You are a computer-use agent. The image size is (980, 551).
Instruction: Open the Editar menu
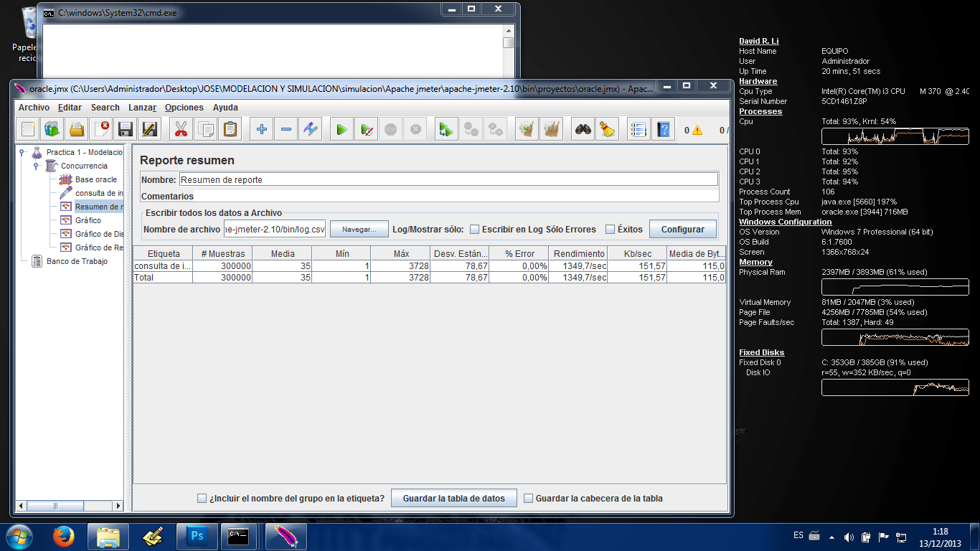pos(70,108)
